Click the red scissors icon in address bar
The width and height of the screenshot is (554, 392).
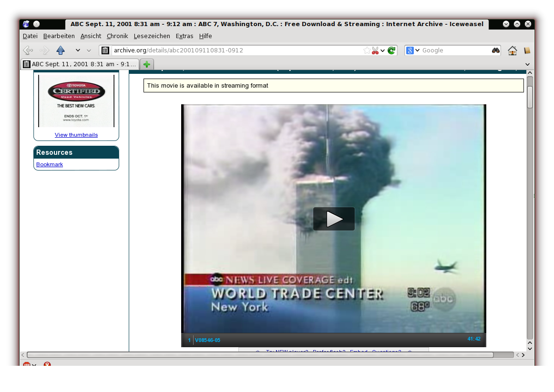(375, 50)
